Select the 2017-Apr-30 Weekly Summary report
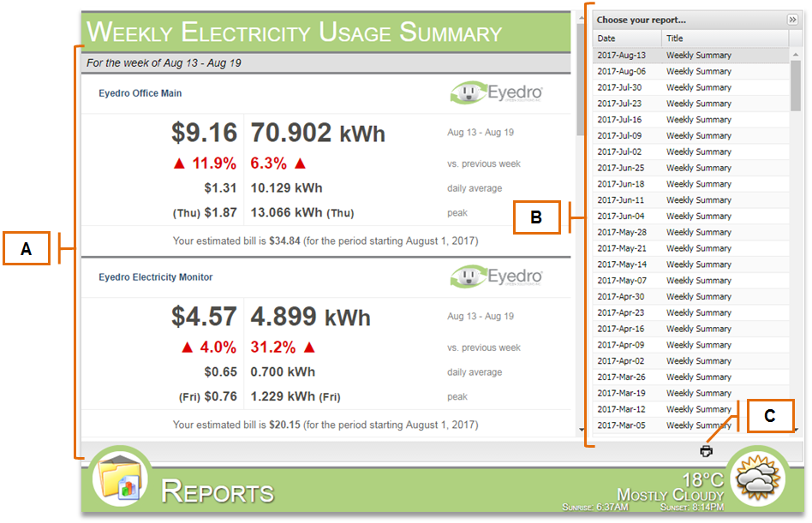Image resolution: width=812 pixels, height=523 pixels. 691,296
